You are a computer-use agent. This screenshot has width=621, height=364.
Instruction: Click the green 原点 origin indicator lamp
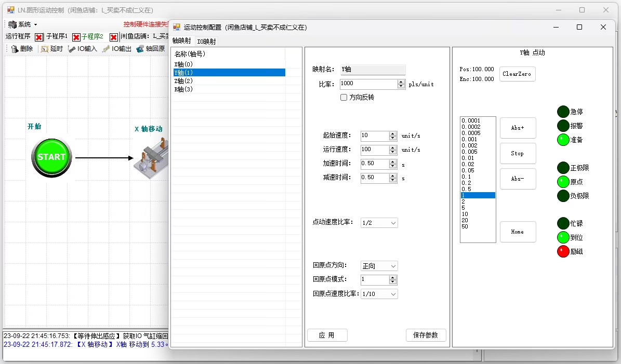pos(563,182)
